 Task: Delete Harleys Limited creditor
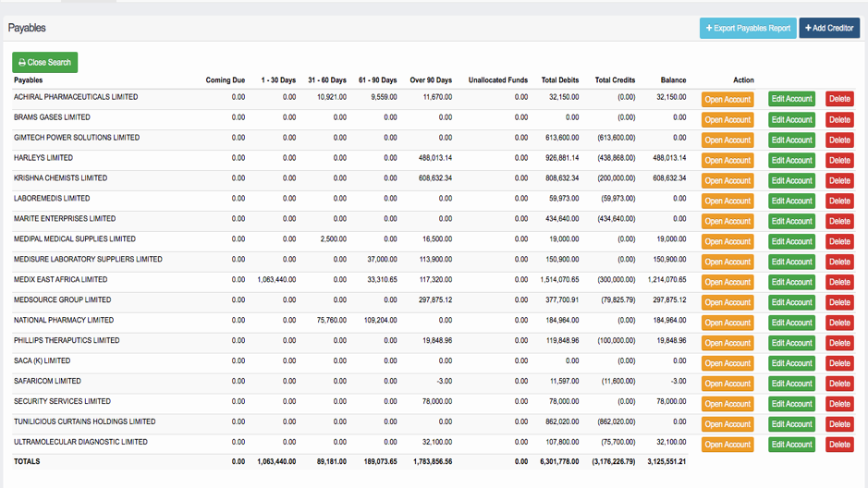(839, 161)
